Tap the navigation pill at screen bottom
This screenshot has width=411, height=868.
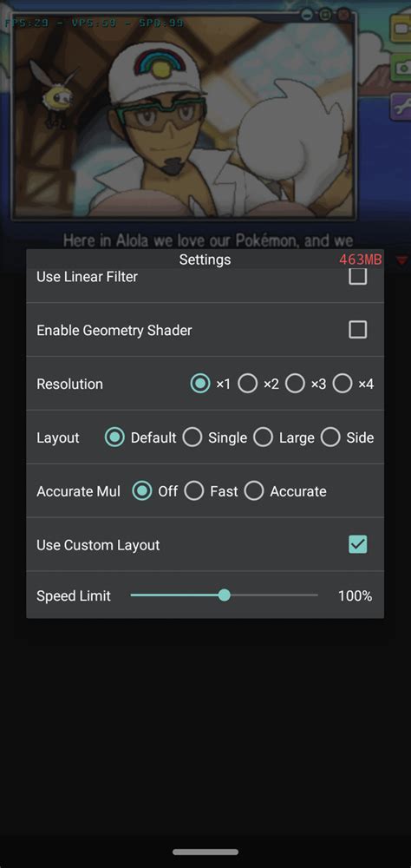(205, 852)
